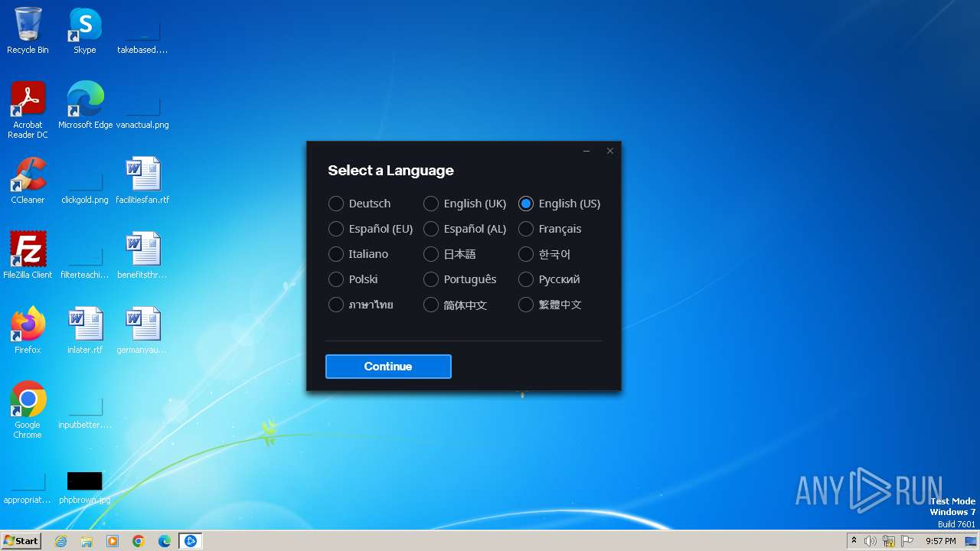
Task: Open Recycle Bin desktop icon
Action: (28, 31)
